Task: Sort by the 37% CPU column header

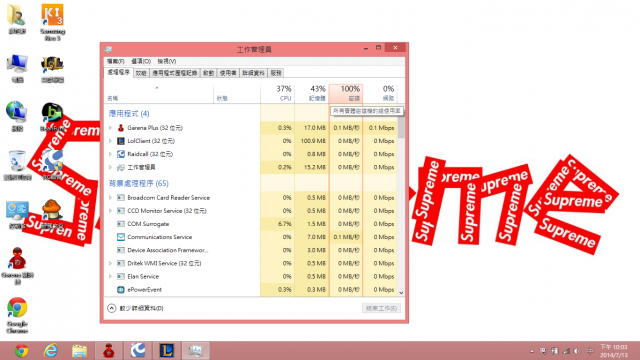Action: (278, 93)
